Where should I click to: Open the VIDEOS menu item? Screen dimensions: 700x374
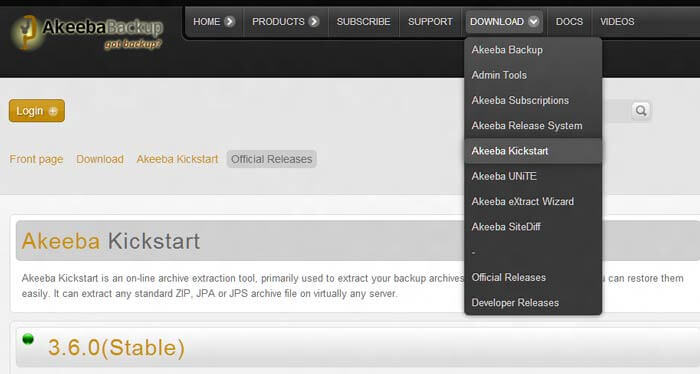617,21
